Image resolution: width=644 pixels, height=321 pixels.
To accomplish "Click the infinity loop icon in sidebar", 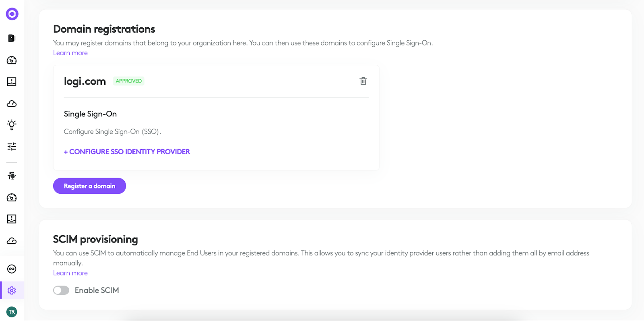I will [x=12, y=269].
